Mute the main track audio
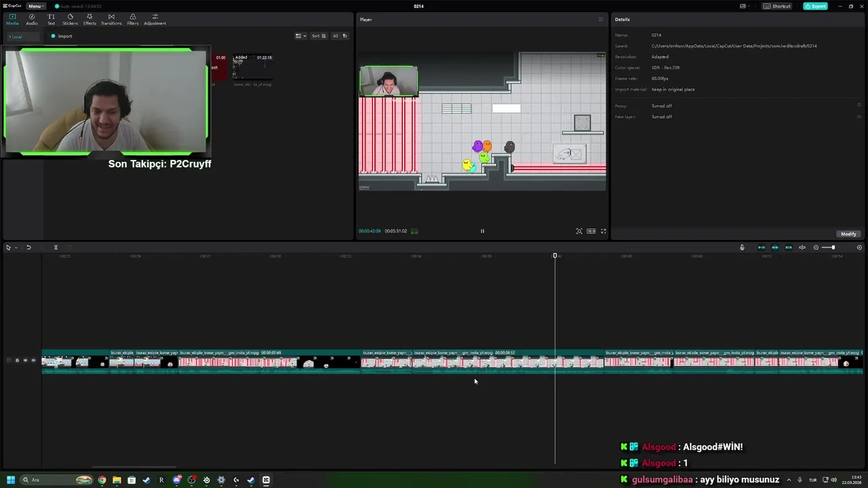The height and width of the screenshot is (488, 868). click(33, 360)
